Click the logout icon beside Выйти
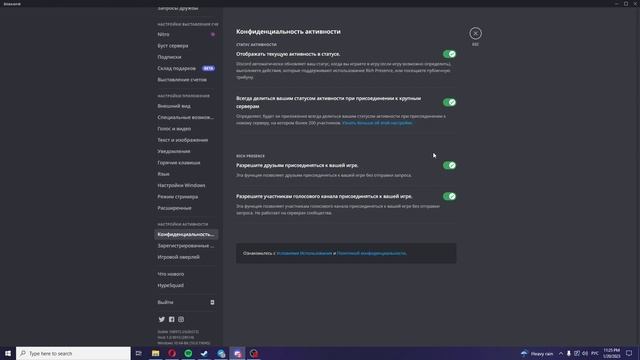640x360 pixels. (212, 302)
